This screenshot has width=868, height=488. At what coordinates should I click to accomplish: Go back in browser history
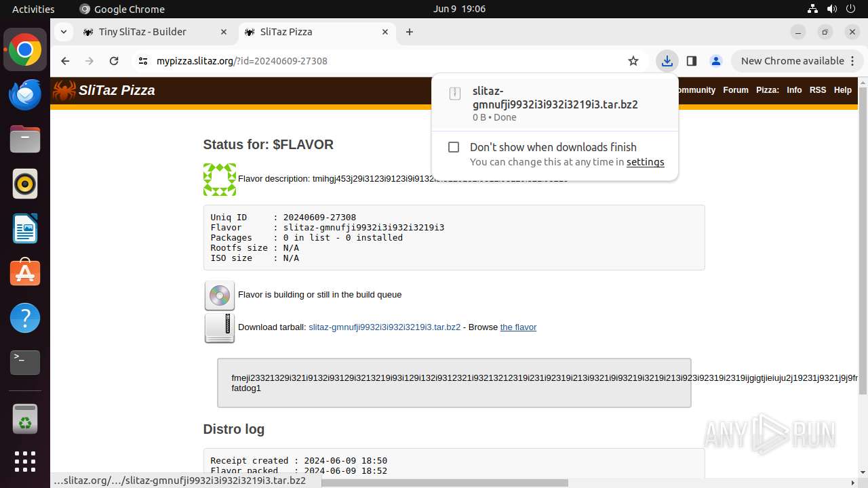[65, 61]
